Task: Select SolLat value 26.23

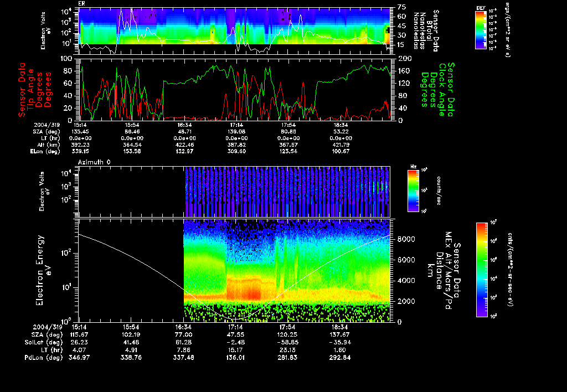Action: (x=79, y=342)
